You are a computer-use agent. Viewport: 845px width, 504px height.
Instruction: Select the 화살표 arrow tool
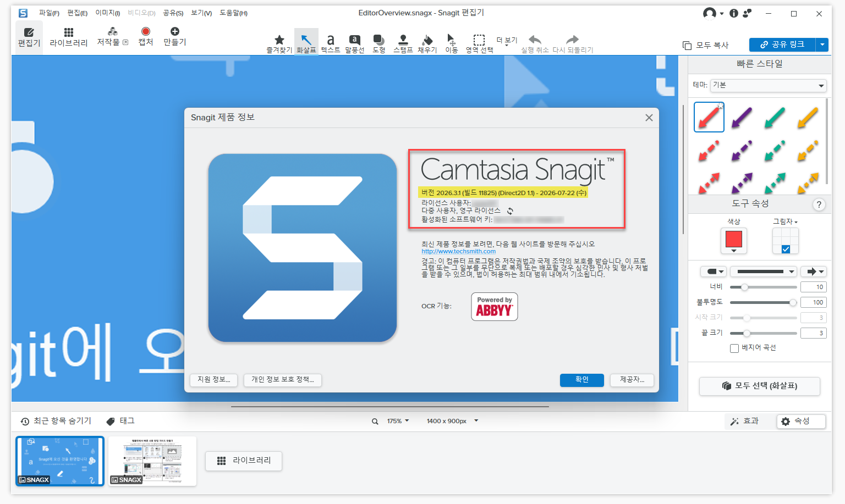[x=306, y=42]
